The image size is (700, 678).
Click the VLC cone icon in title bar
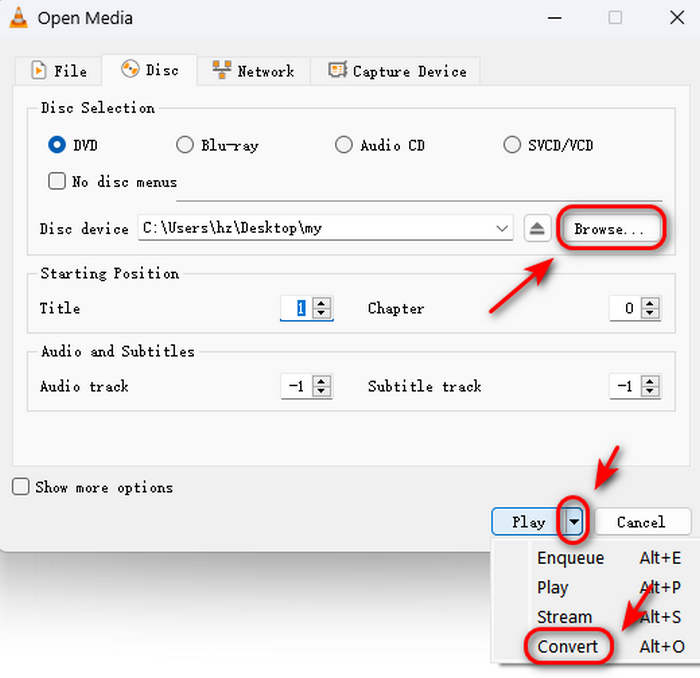[19, 18]
